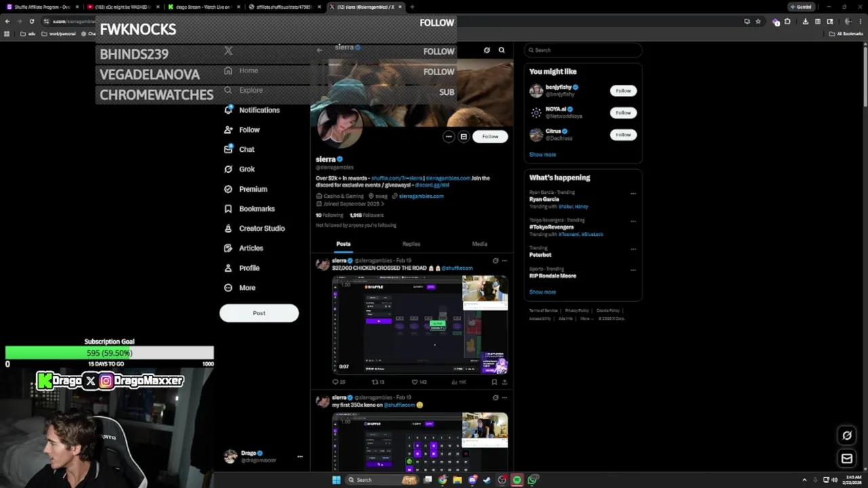The image size is (868, 488).
Task: Open more options for Ryan Garcia trend
Action: coord(633,193)
